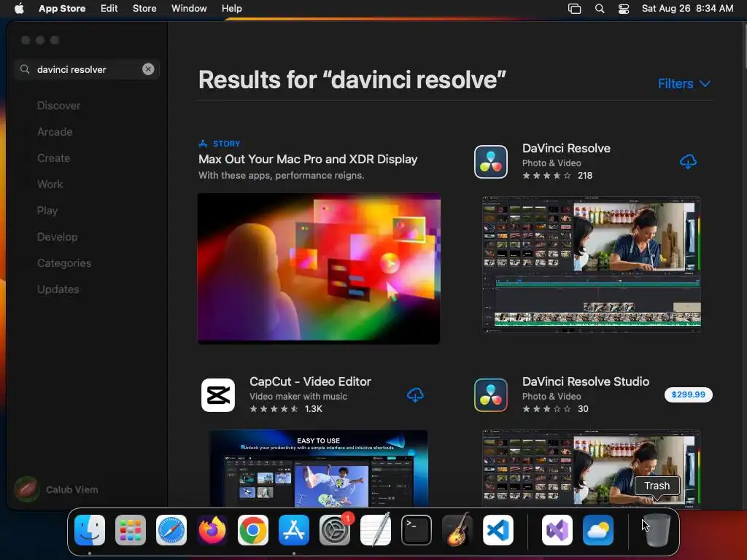The width and height of the screenshot is (747, 560).
Task: Select Create in sidebar
Action: pyautogui.click(x=53, y=158)
